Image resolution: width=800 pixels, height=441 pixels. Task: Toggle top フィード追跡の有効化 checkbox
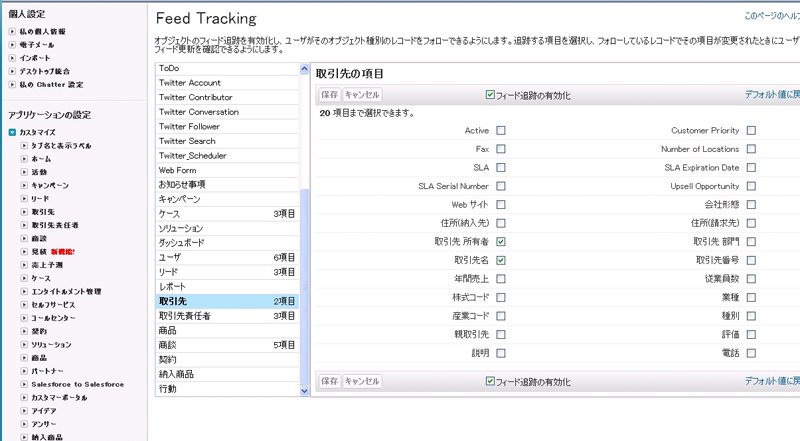coord(490,95)
